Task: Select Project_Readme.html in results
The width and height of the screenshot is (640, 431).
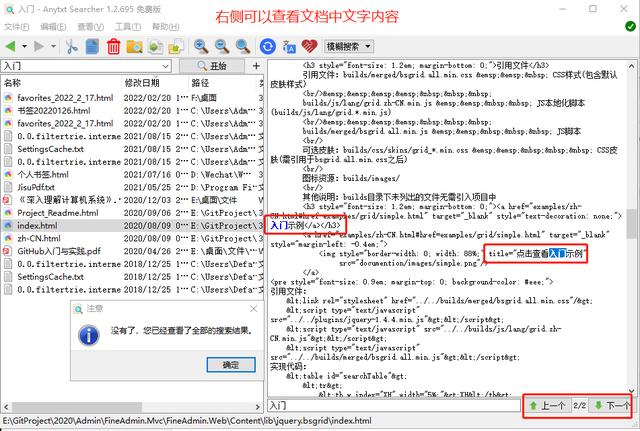Action: tap(131, 213)
